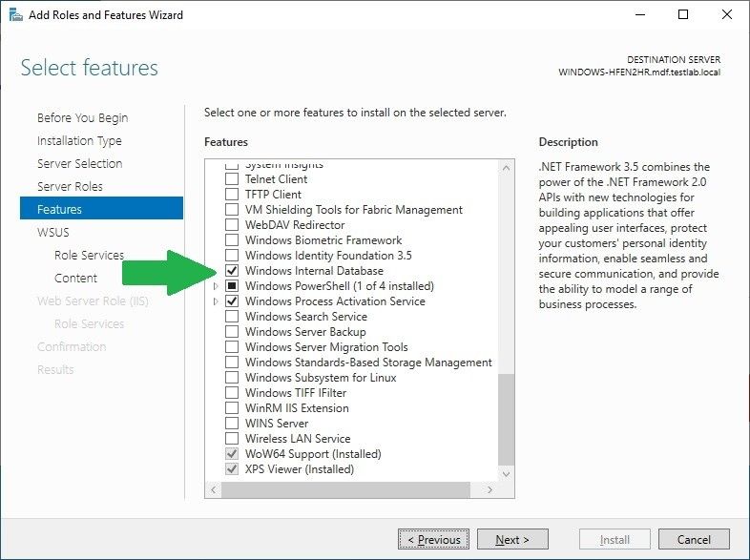Screen dimensions: 750x560
Task: Open the Installation Type page
Action: click(79, 140)
